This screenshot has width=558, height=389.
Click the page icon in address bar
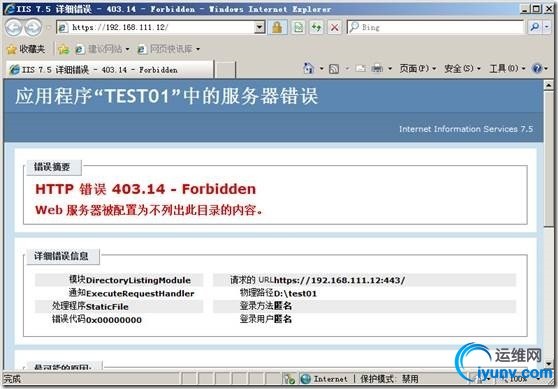(x=63, y=27)
